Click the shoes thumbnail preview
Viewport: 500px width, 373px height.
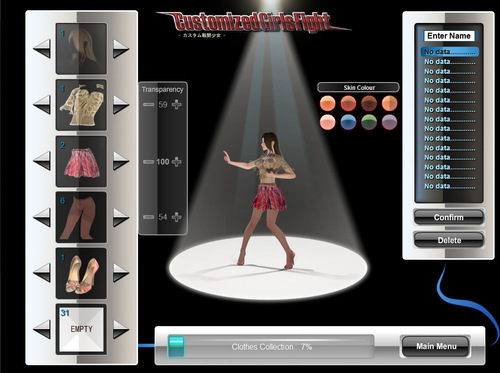tap(81, 273)
